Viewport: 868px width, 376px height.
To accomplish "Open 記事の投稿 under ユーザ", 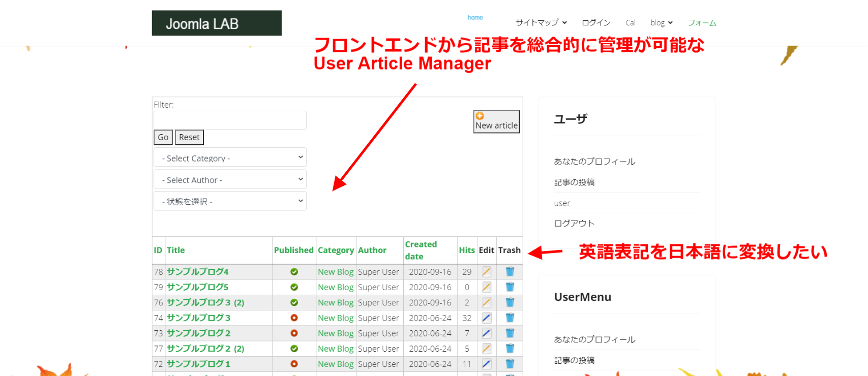I will (575, 182).
